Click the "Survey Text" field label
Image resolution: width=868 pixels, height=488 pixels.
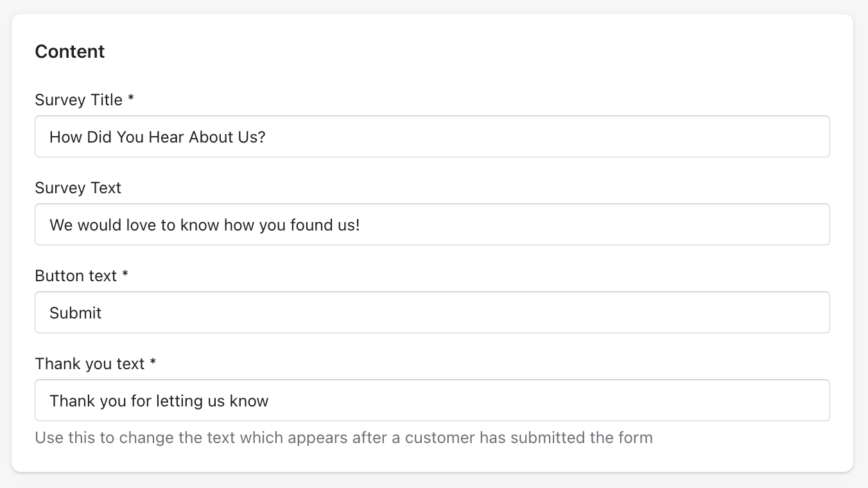tap(78, 188)
